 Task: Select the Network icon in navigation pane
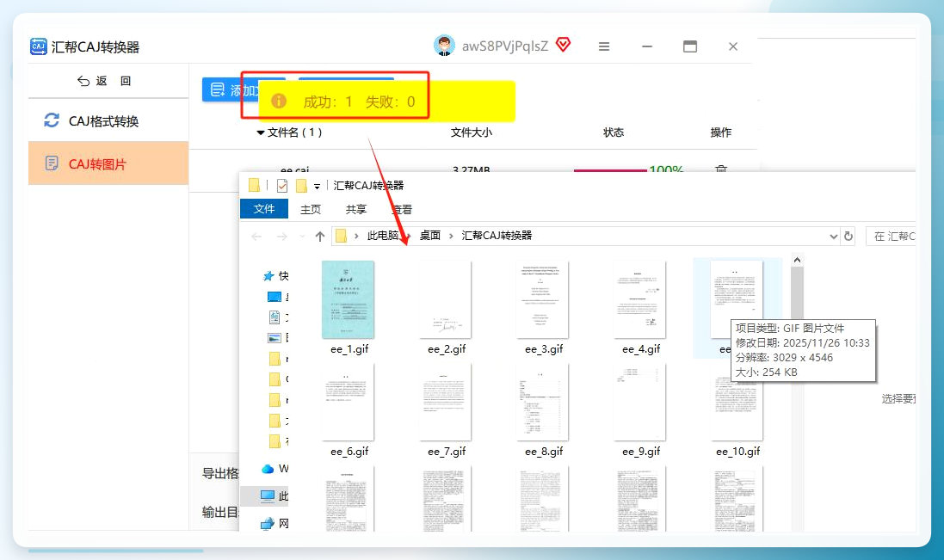(x=268, y=524)
